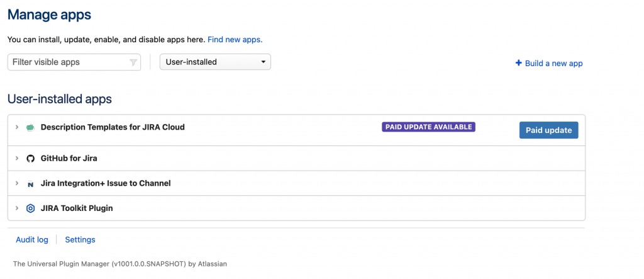Click the Build a new app link
Viewport: 644px width, 279px height.
pos(553,63)
